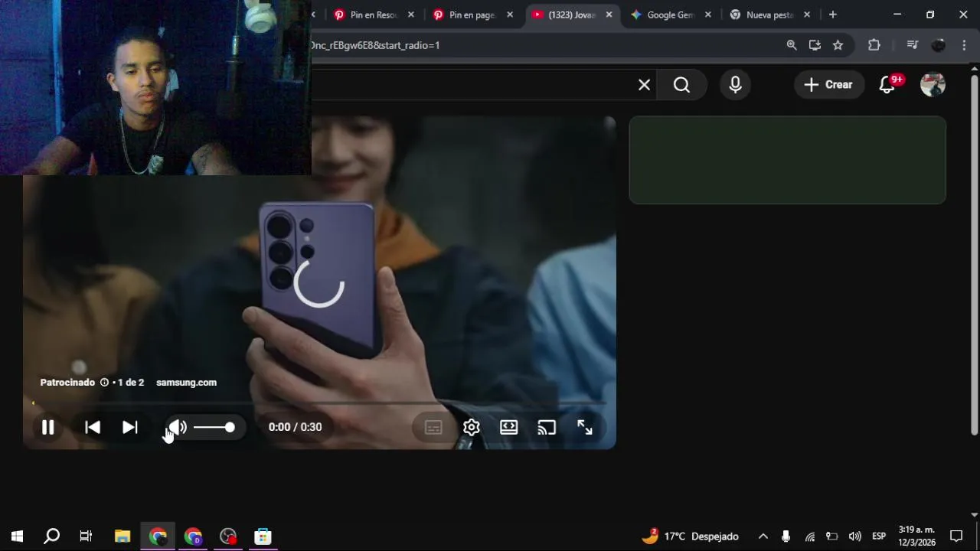Image resolution: width=980 pixels, height=551 pixels.
Task: Open the Wi-Fi network tray icon
Action: coord(809,536)
